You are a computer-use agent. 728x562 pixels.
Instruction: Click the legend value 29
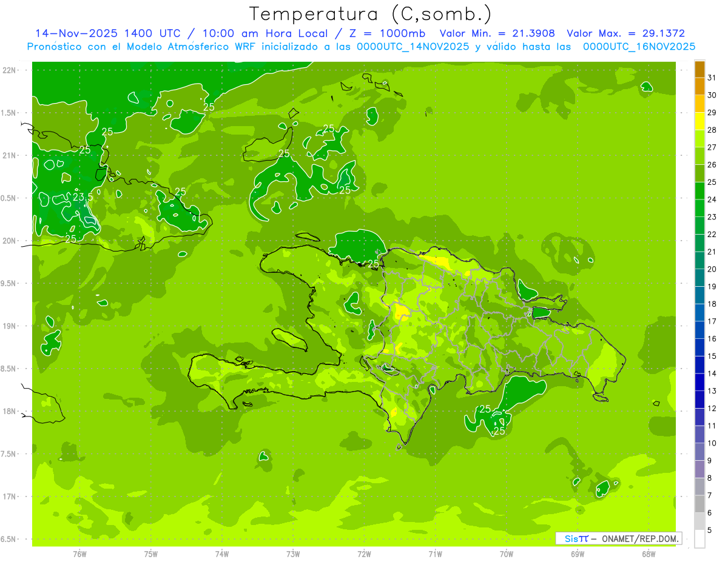pos(712,113)
